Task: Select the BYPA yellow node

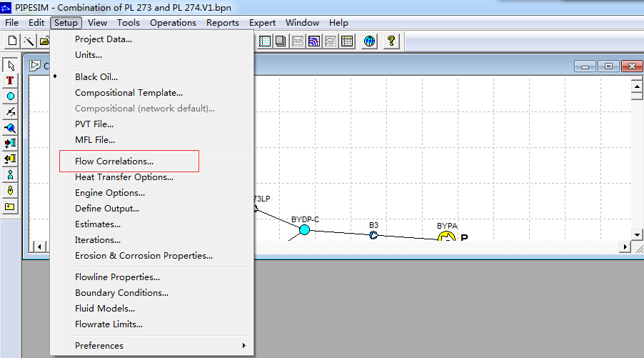Action: coord(446,237)
